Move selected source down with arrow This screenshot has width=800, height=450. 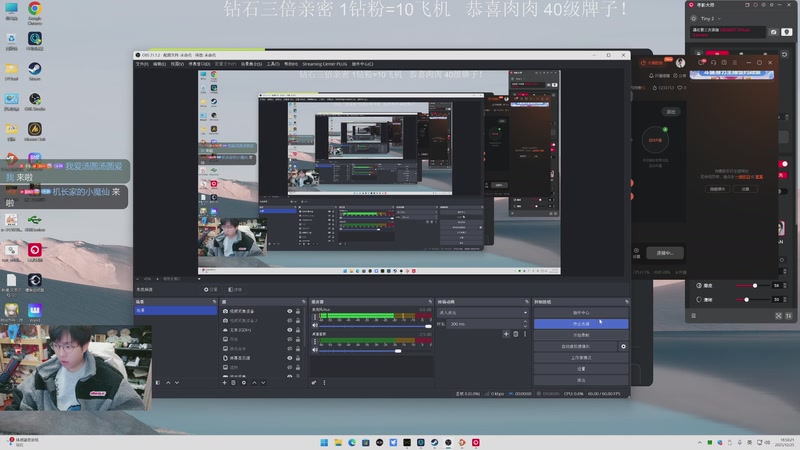click(x=263, y=383)
